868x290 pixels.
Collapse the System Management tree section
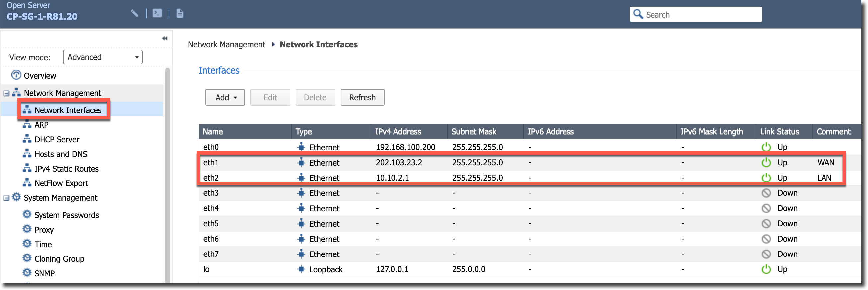pos(6,198)
